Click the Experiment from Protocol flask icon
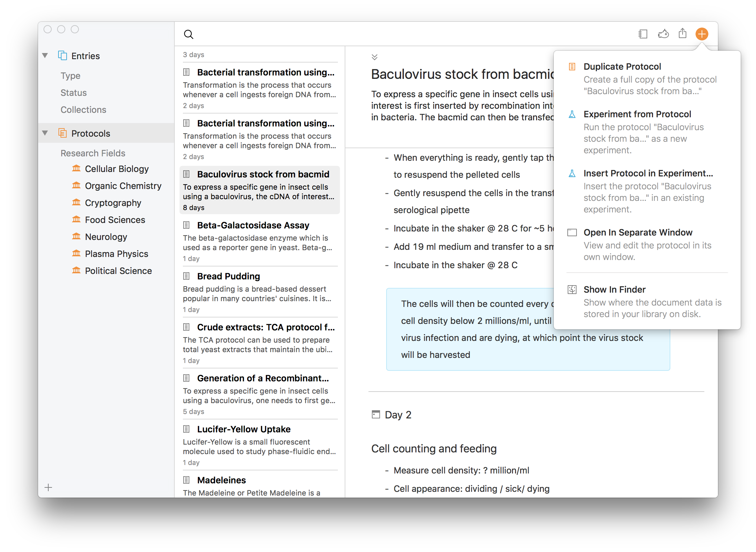Viewport: 756px width, 552px height. click(x=572, y=114)
